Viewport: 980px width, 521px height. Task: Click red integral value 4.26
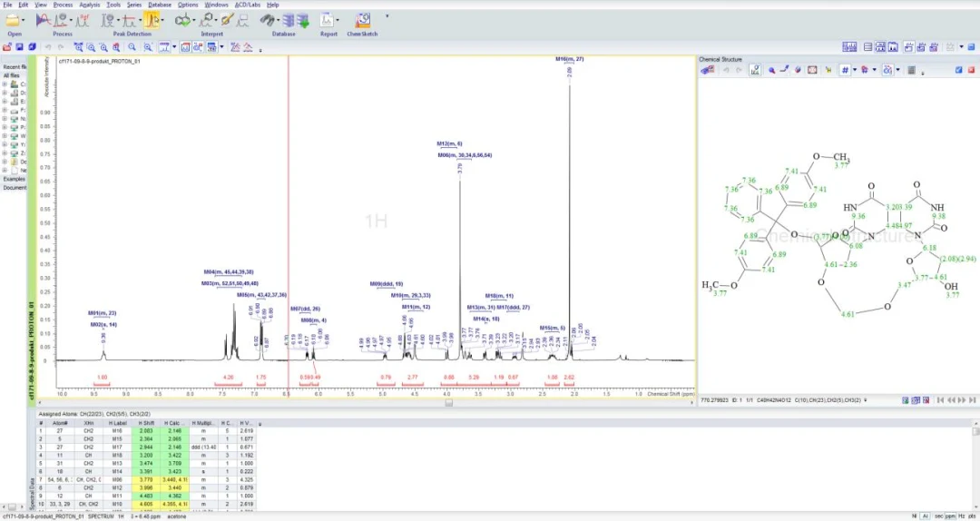(x=228, y=378)
